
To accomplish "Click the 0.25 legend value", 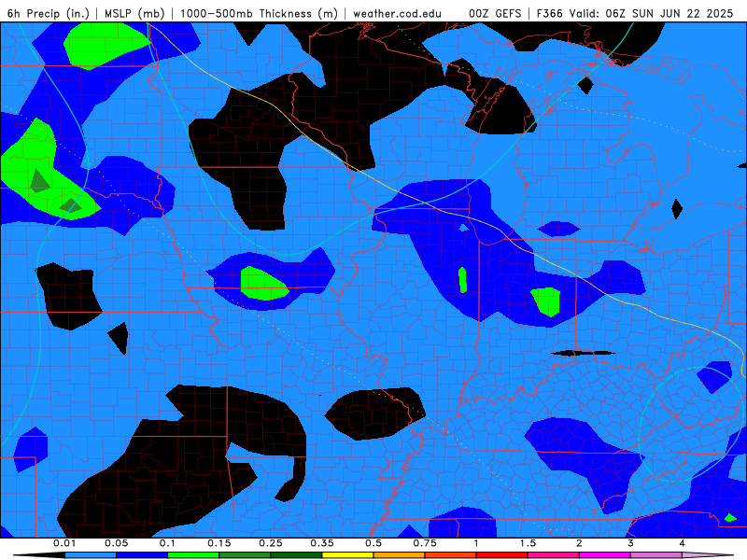I will tap(271, 543).
